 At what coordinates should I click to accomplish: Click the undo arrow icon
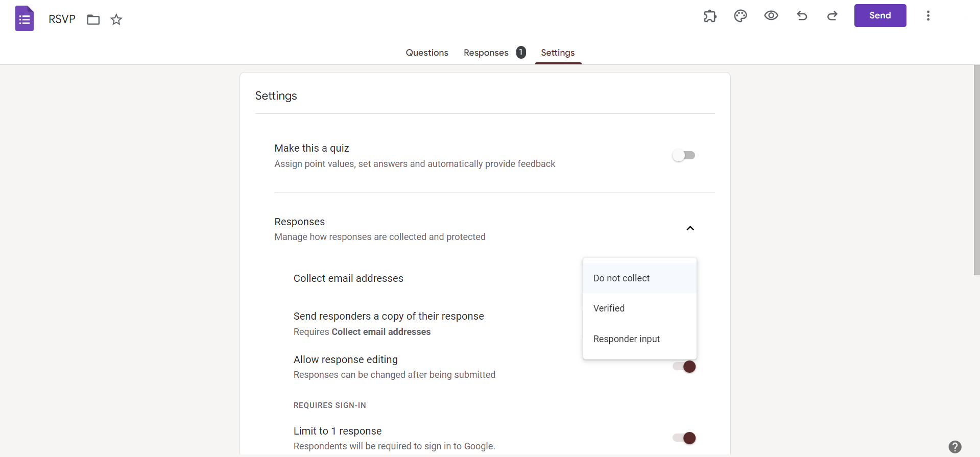point(802,16)
